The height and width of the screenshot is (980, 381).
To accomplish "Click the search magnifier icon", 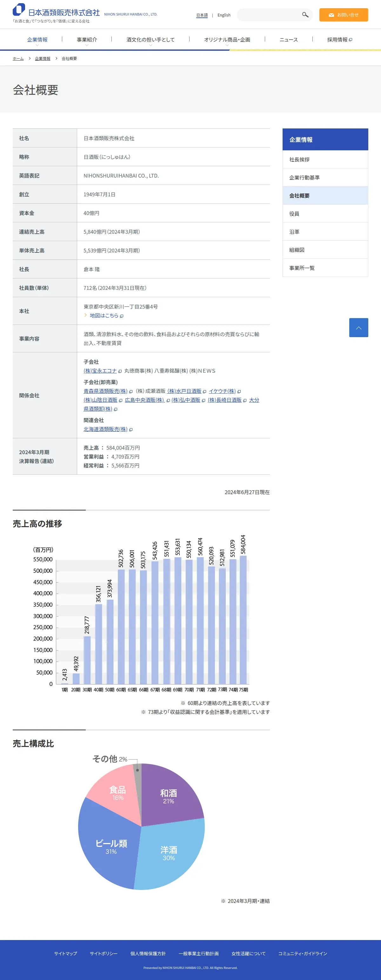I will 305,15.
